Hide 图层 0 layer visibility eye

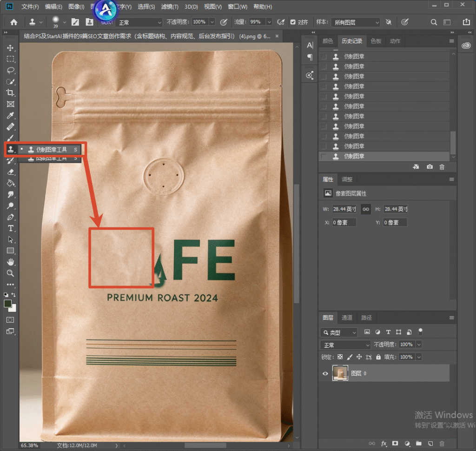(x=325, y=373)
